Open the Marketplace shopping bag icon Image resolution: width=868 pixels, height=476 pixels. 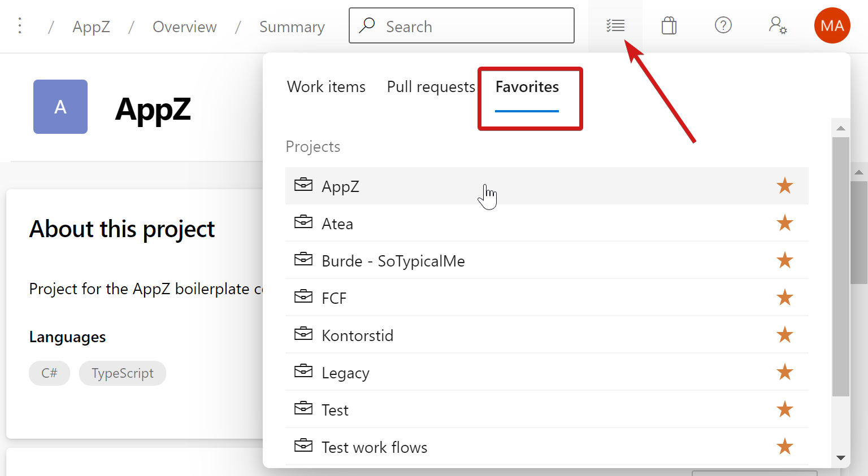point(669,25)
